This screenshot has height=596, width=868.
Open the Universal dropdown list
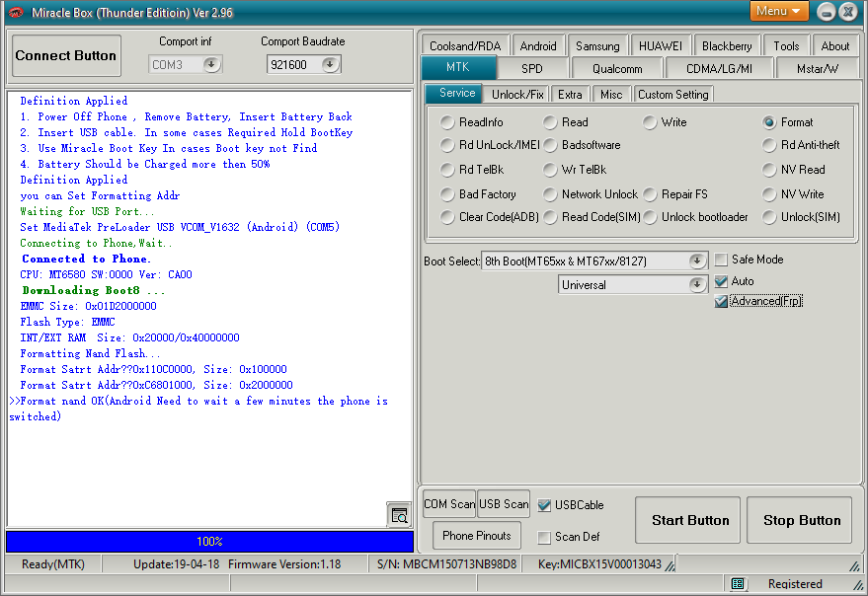(x=696, y=285)
